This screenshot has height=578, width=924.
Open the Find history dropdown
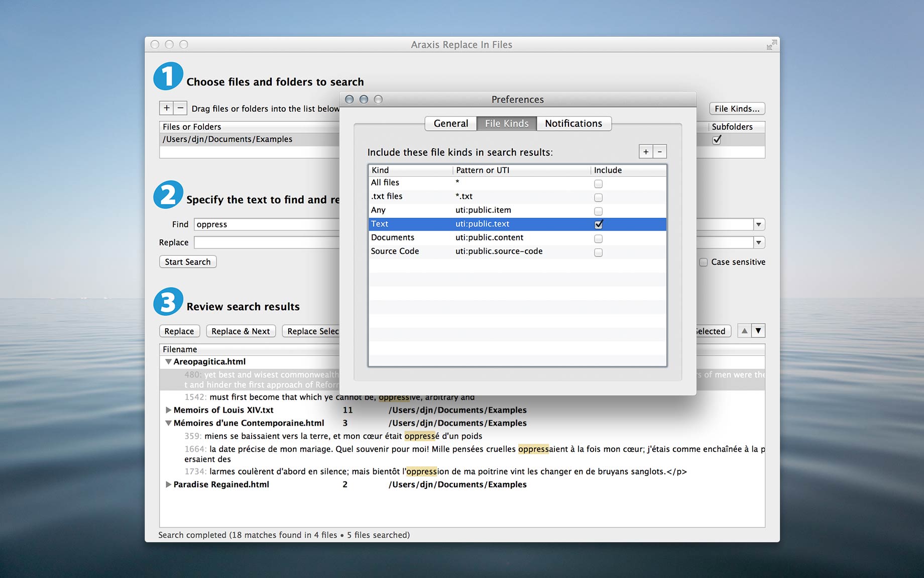(x=759, y=224)
